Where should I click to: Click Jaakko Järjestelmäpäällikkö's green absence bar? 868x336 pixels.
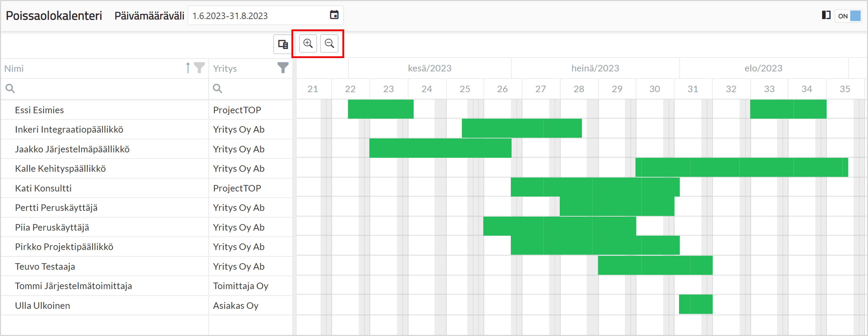click(x=440, y=148)
